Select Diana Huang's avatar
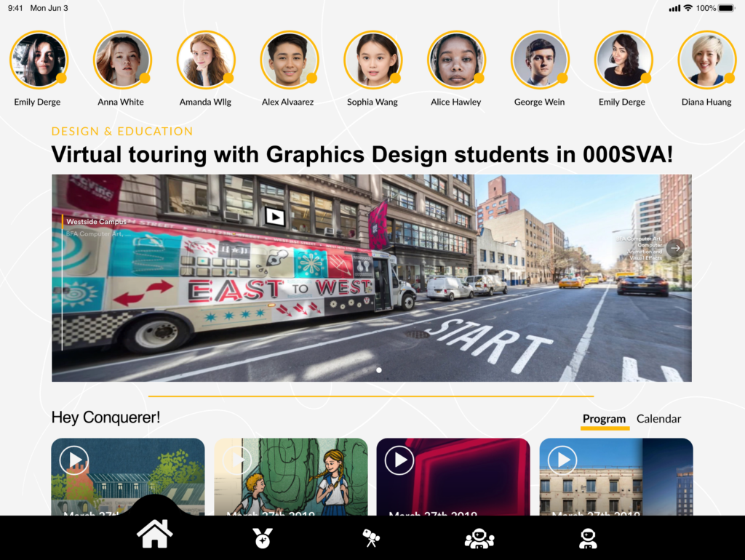 tap(706, 60)
